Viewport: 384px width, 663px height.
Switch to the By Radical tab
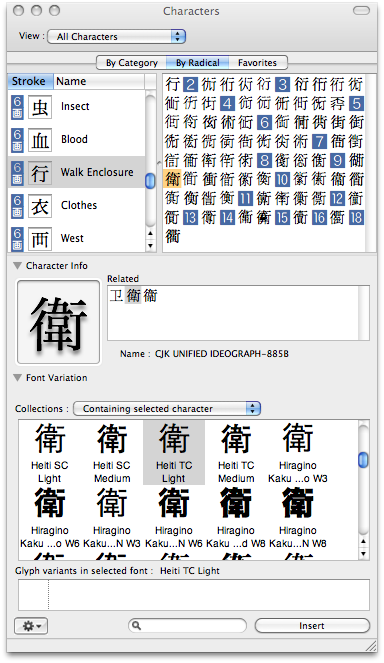197,63
